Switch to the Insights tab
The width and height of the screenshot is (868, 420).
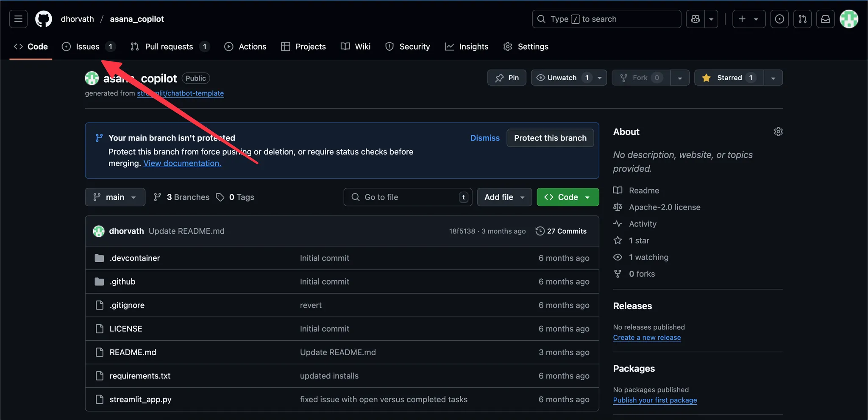(x=467, y=47)
